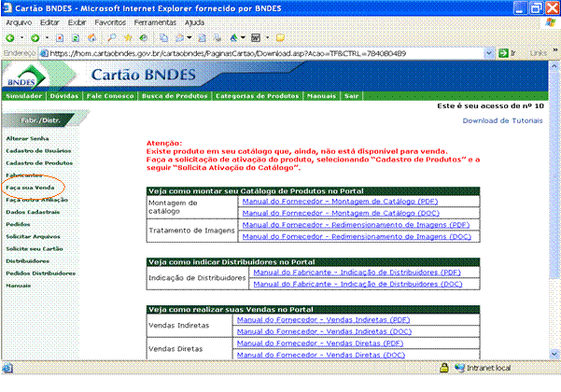561x392 pixels.
Task: Click the padlock icon in status bar
Action: pyautogui.click(x=444, y=368)
